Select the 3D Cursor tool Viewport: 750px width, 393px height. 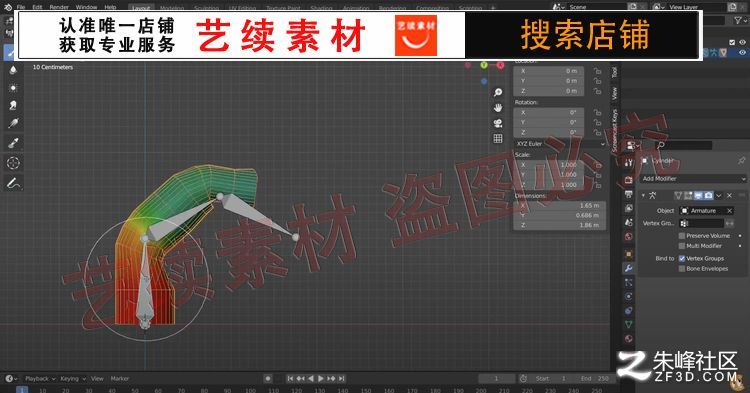point(13,163)
